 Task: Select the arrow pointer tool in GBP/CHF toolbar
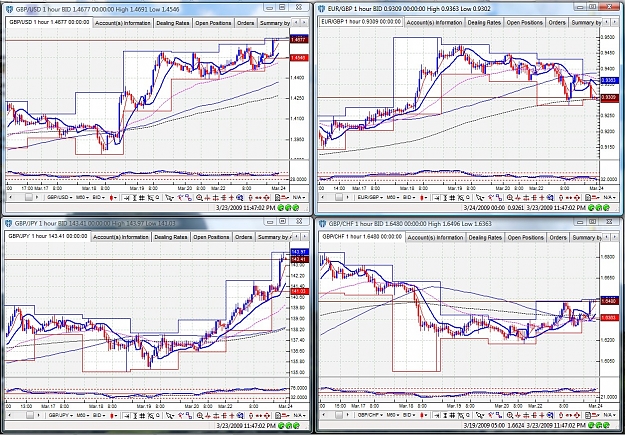(480, 415)
